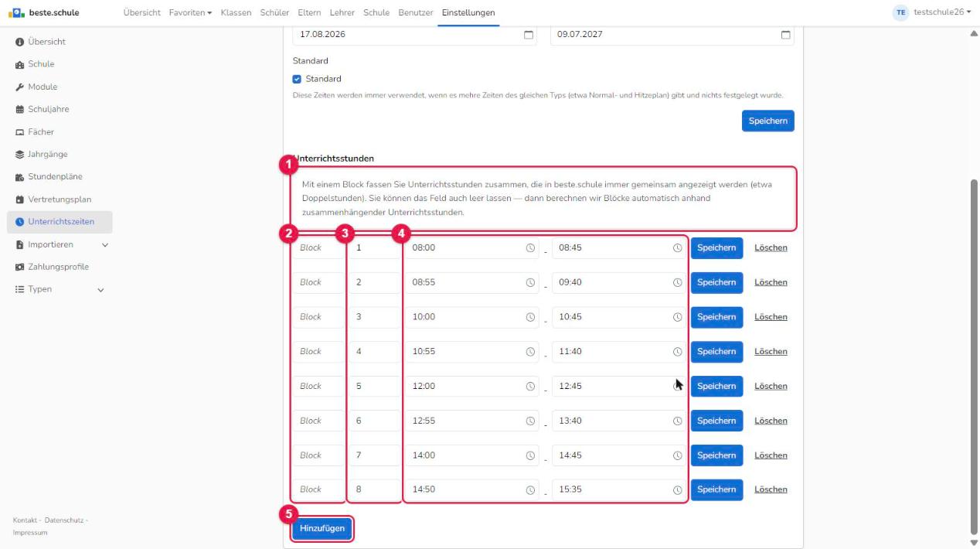The width and height of the screenshot is (980, 549).
Task: Open the testschule26 account dropdown
Action: tap(942, 12)
